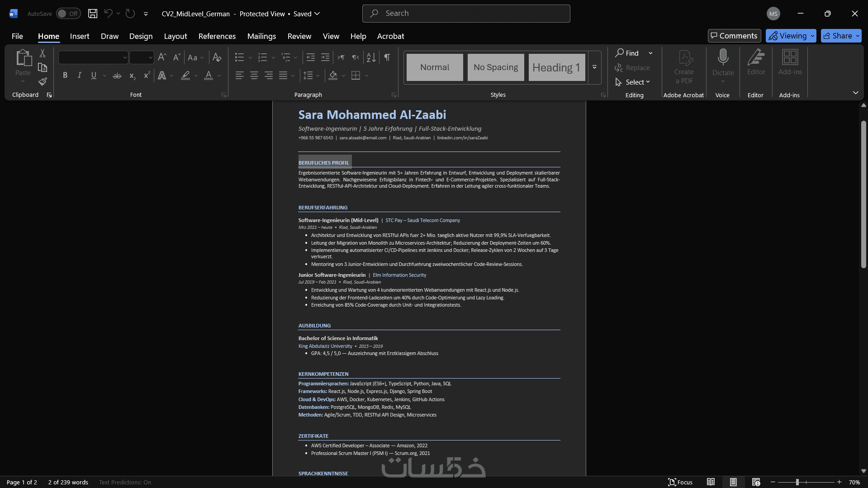868x488 pixels.
Task: Switch to Web Layout view
Action: (x=756, y=482)
